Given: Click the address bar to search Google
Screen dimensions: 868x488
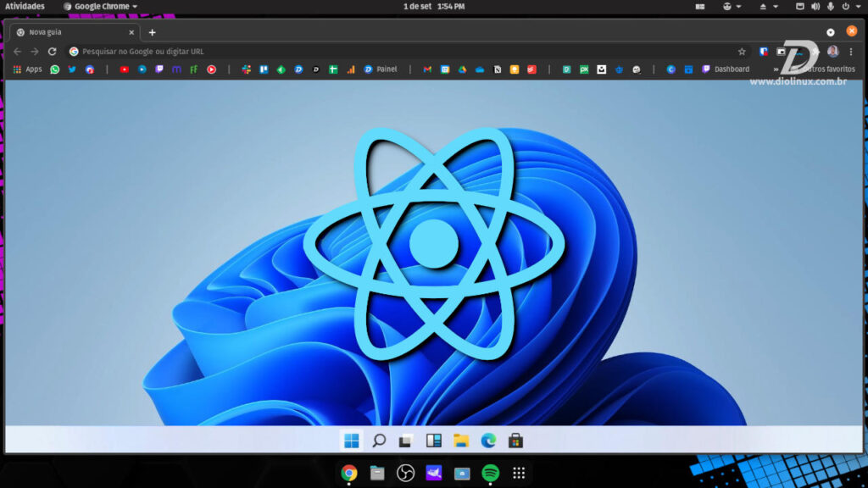Looking at the screenshot, I should coord(254,51).
